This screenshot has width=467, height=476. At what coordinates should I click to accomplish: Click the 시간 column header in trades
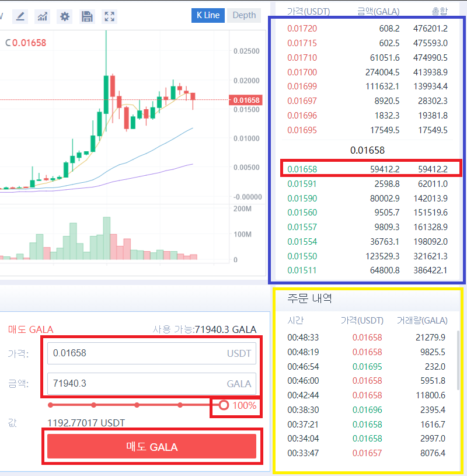[295, 321]
